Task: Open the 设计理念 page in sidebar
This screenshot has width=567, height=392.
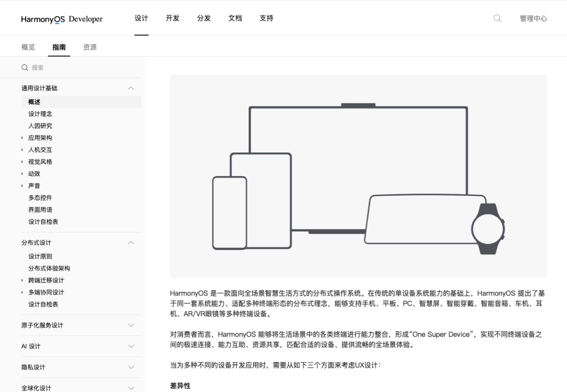Action: click(40, 114)
